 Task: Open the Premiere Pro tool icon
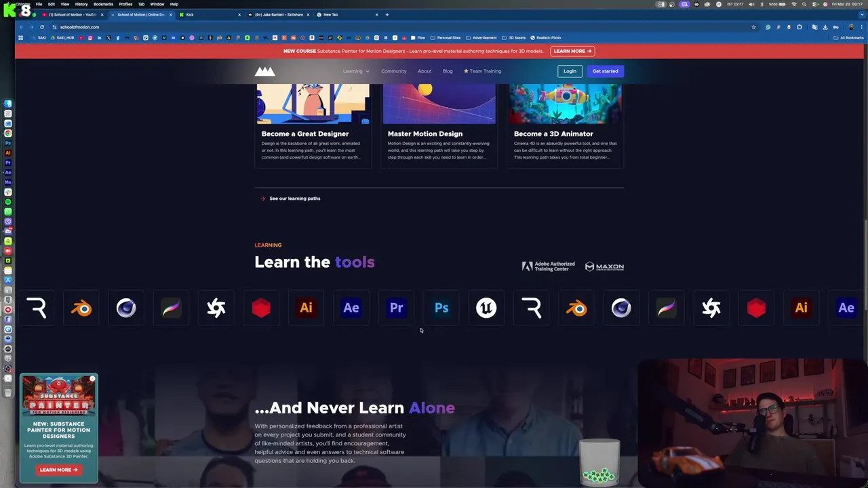point(396,308)
